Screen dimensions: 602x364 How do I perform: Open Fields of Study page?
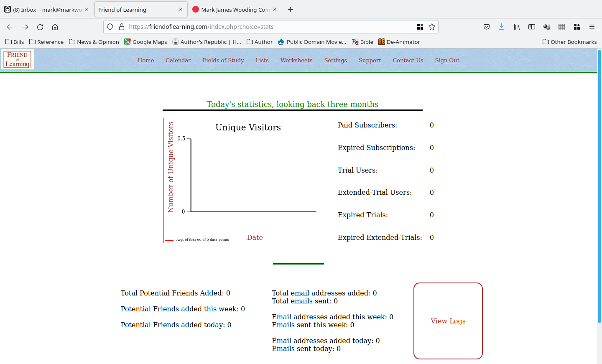(x=223, y=60)
